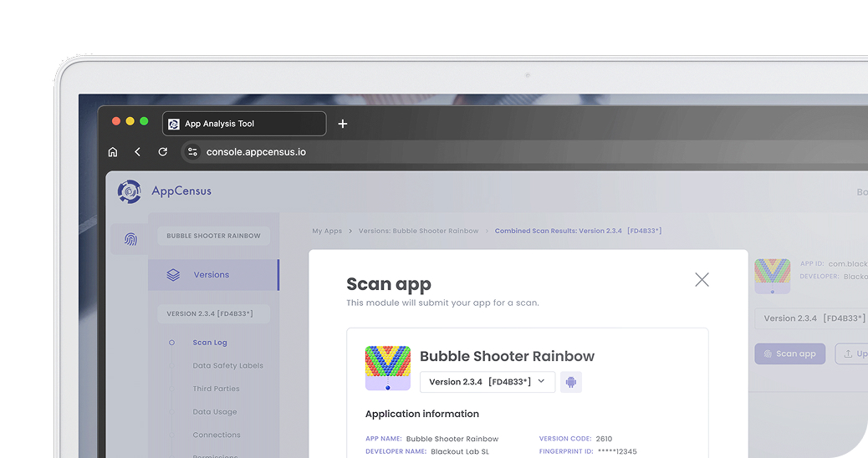Click the AppCensus logo
The height and width of the screenshot is (458, 868).
tap(165, 191)
